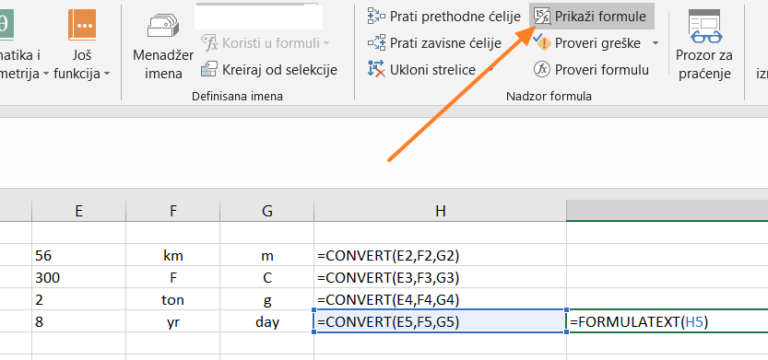Click Prati prethodne ćelije icon
This screenshot has width=768, height=360.
(377, 17)
